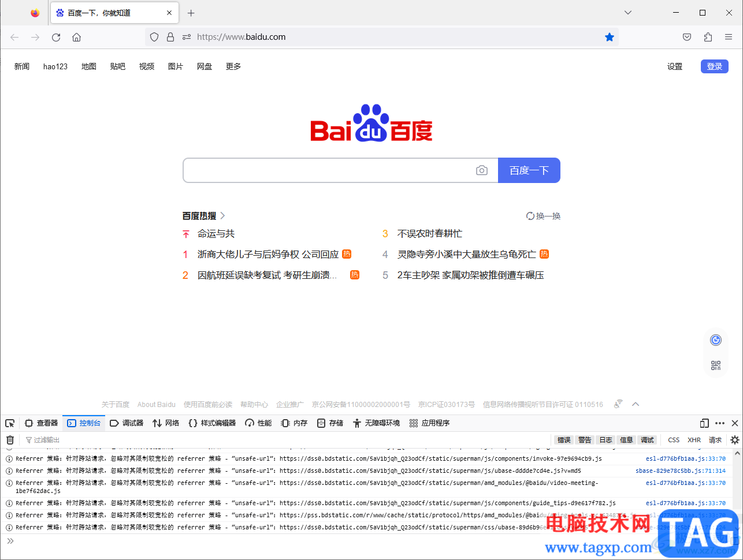Show site security padlock info
Screen dimensions: 743x560
pyautogui.click(x=170, y=37)
